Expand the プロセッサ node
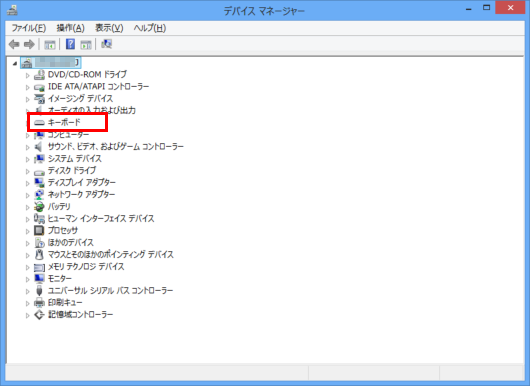 [28, 231]
